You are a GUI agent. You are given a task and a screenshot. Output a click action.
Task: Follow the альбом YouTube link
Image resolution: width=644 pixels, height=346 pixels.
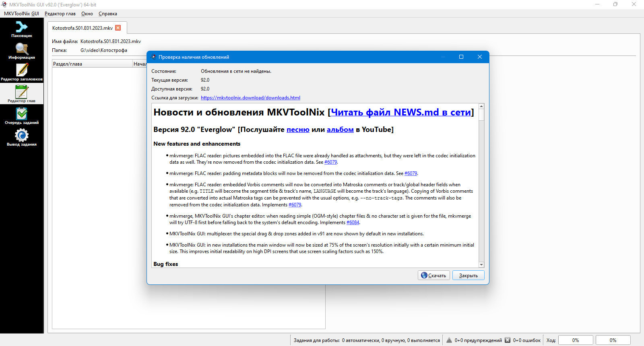point(340,130)
